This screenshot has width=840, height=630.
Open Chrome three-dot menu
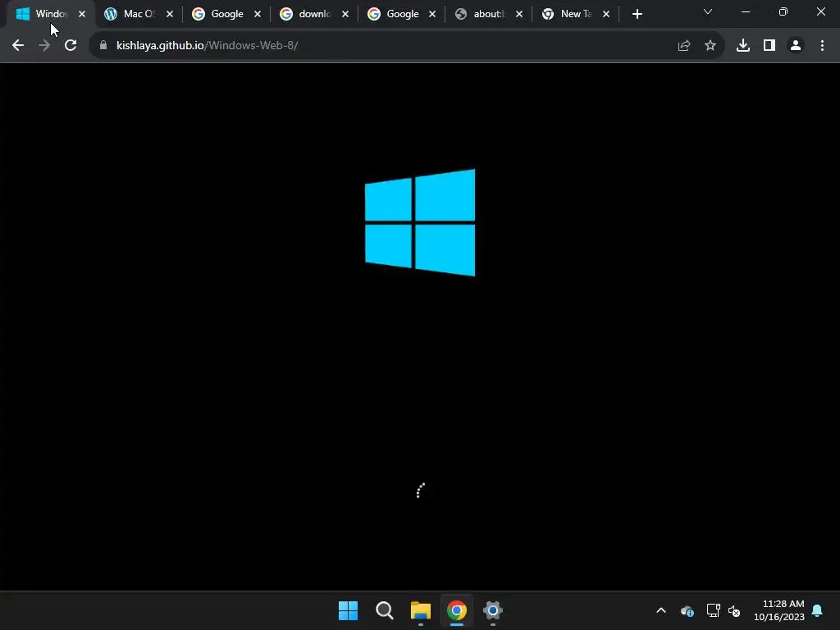coord(822,46)
